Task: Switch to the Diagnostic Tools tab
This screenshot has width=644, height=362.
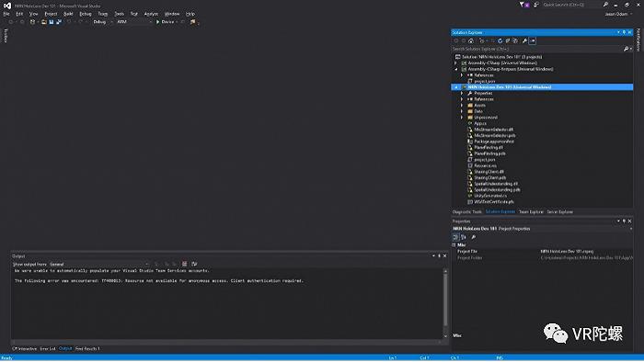Action: pos(467,212)
